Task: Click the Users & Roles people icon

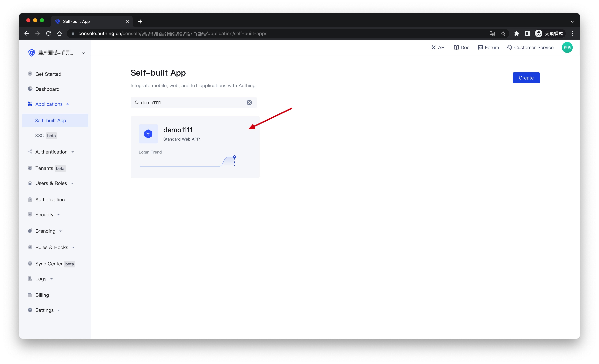Action: coord(30,183)
